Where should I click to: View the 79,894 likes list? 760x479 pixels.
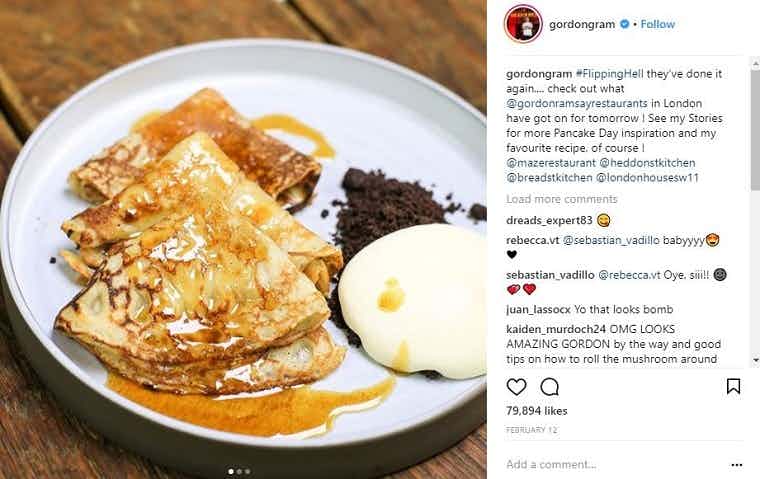point(537,411)
